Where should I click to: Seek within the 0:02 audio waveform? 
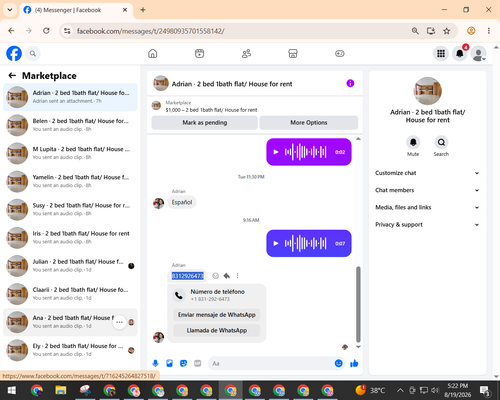(305, 152)
